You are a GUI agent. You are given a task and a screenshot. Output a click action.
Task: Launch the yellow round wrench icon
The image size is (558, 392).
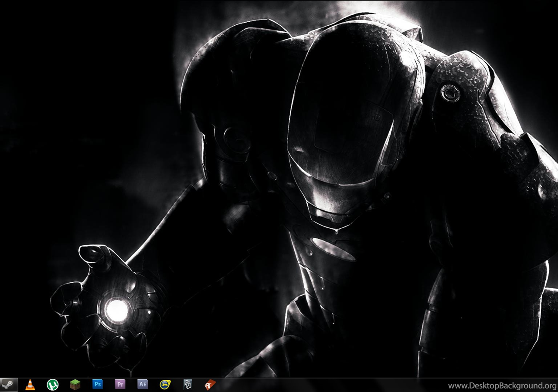click(165, 384)
